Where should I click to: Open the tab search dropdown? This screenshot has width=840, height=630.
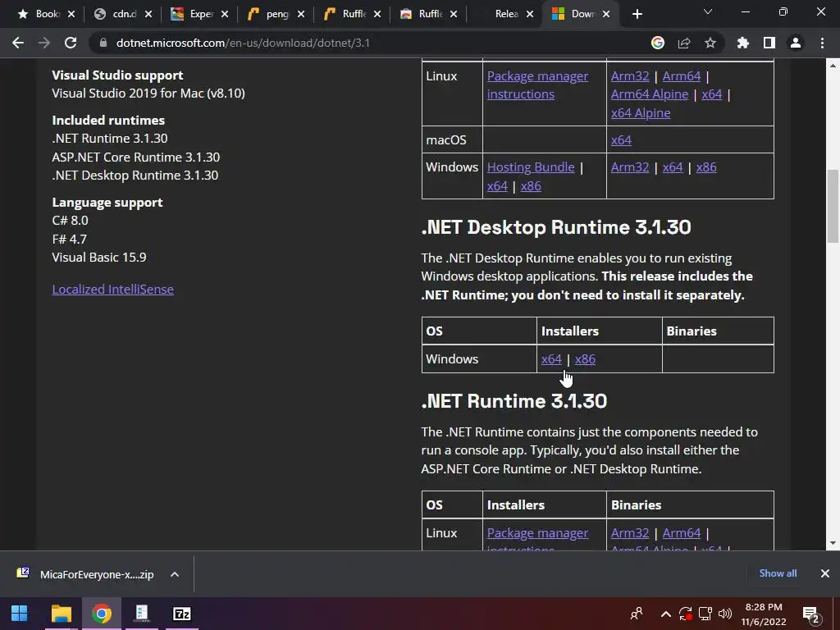[708, 11]
